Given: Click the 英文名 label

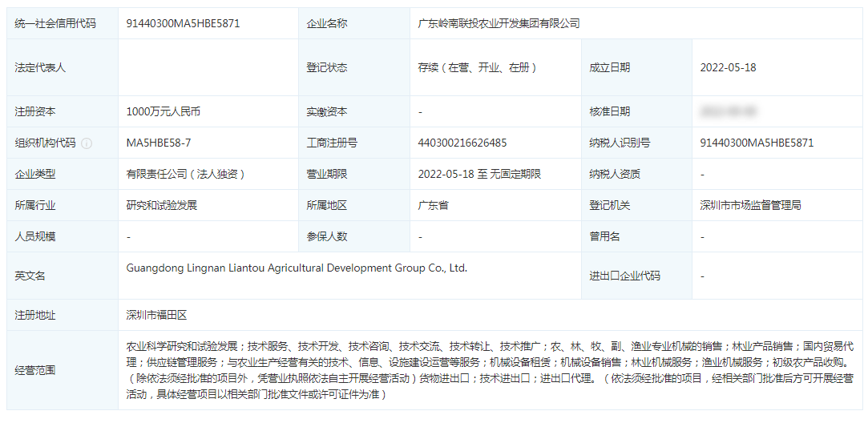Looking at the screenshot, I should (x=30, y=276).
